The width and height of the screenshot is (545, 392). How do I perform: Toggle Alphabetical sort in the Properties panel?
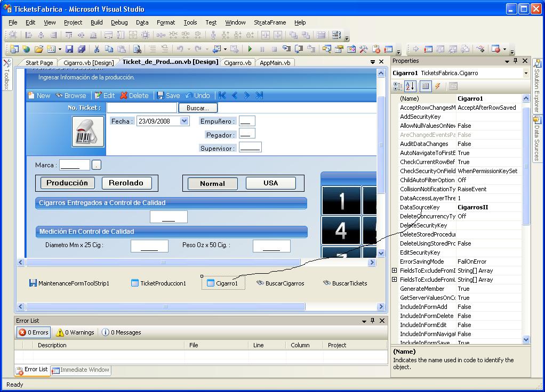pos(410,86)
